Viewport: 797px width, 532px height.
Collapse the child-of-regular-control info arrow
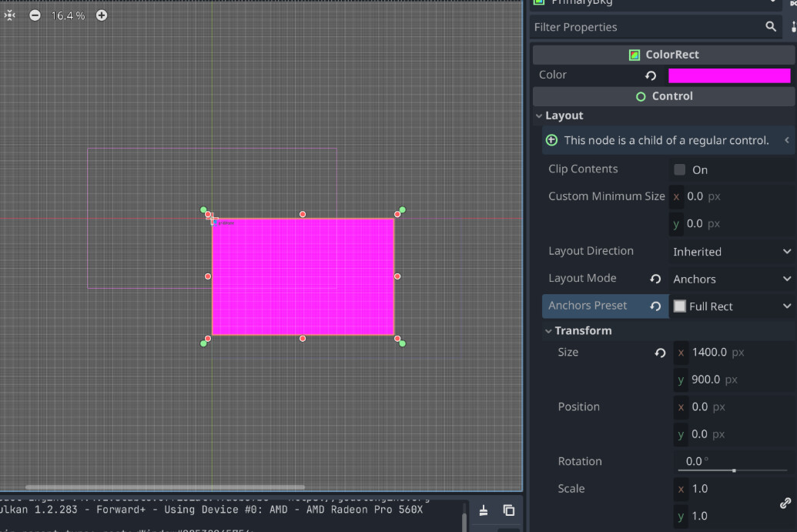[787, 140]
